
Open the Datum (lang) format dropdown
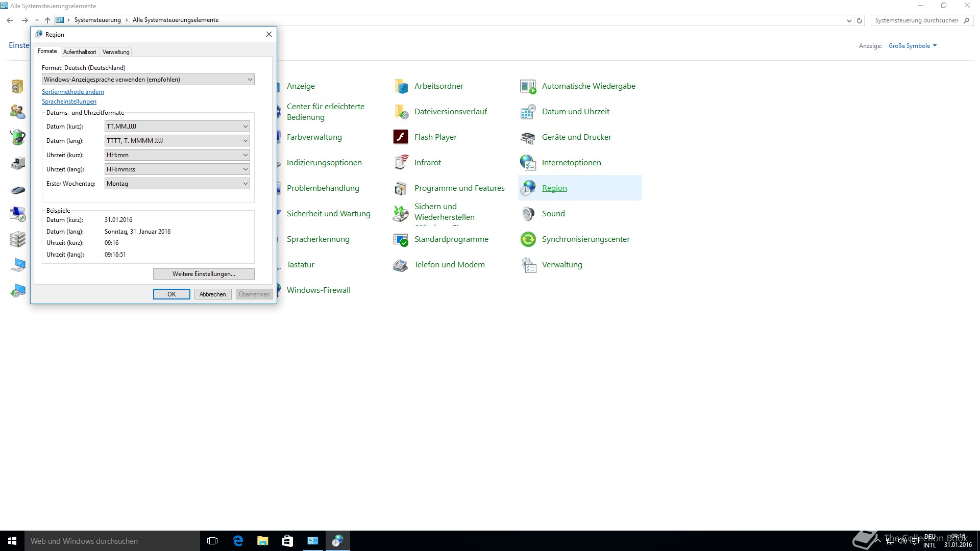[177, 141]
